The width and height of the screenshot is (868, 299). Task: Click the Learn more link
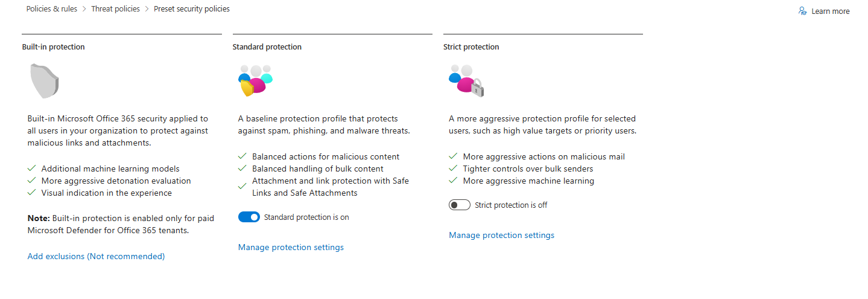pyautogui.click(x=830, y=11)
